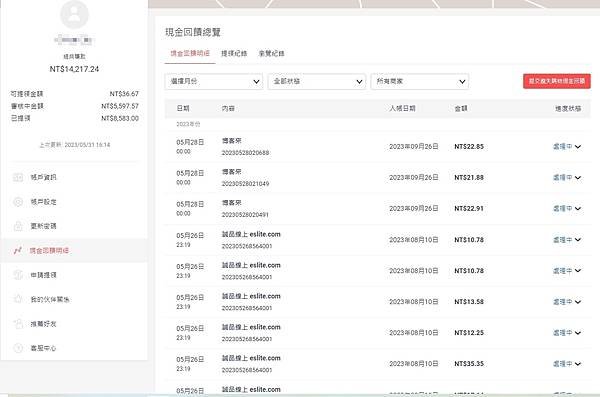
Task: Click the grey user avatar icon
Action: (x=74, y=14)
